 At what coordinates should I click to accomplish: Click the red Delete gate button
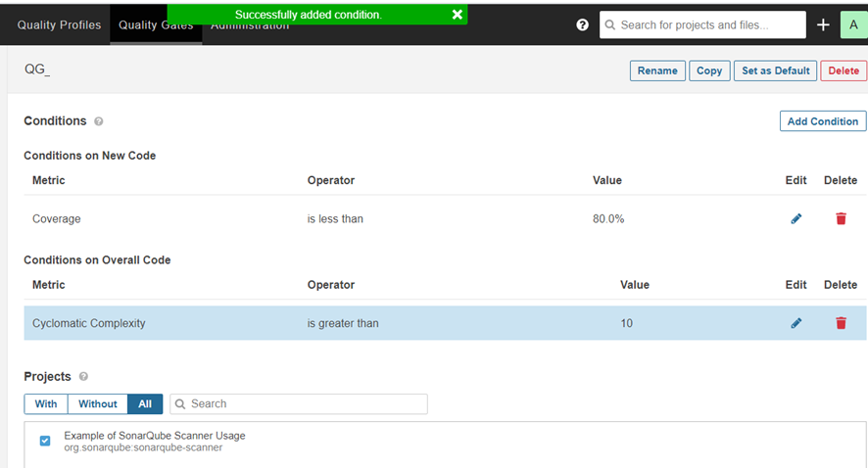[844, 70]
